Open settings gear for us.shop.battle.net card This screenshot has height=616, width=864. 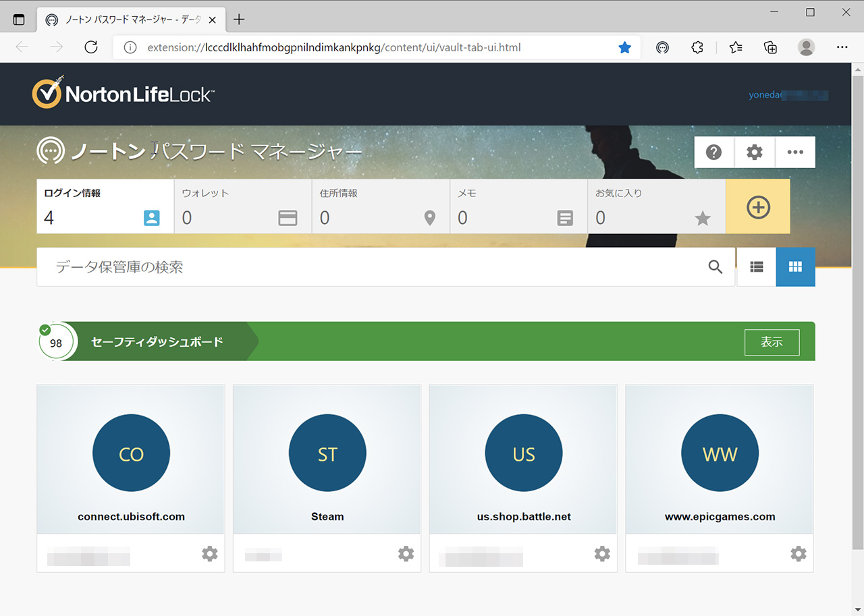(602, 554)
